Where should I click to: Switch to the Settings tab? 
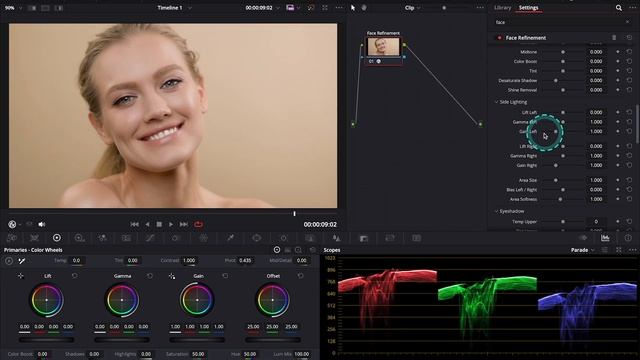[x=528, y=8]
